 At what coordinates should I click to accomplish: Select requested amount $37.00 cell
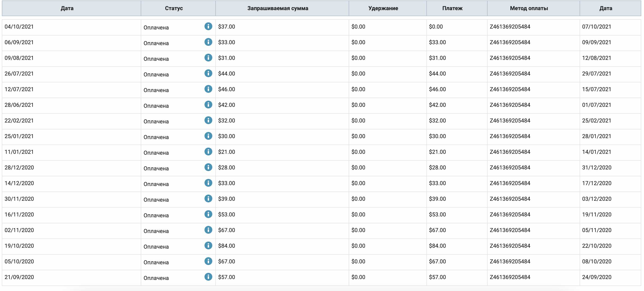(x=282, y=27)
